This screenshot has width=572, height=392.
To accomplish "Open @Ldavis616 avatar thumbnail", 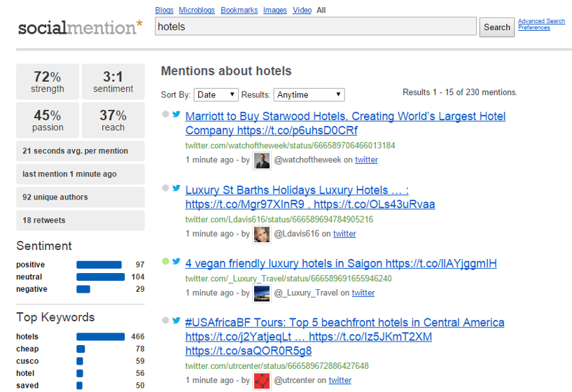I will 262,234.
